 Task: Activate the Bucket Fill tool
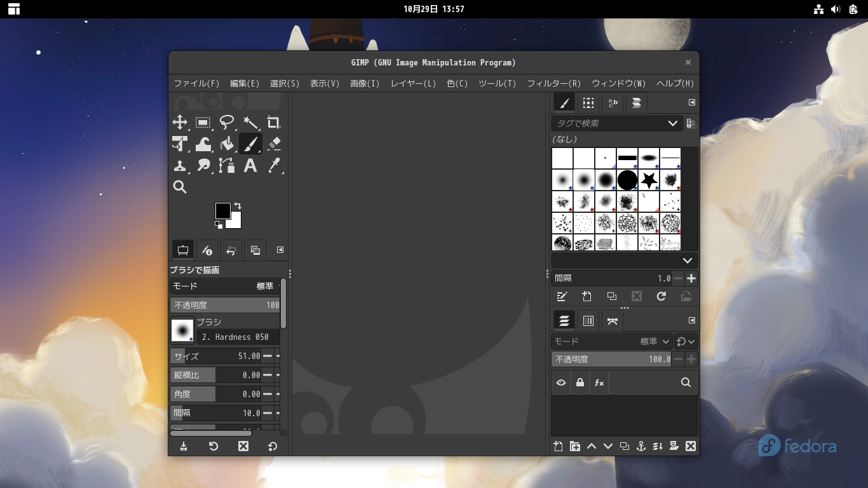(x=227, y=144)
